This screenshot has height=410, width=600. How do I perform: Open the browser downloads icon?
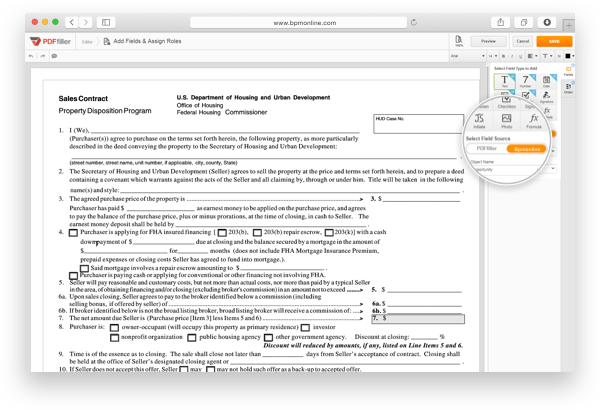[x=547, y=22]
